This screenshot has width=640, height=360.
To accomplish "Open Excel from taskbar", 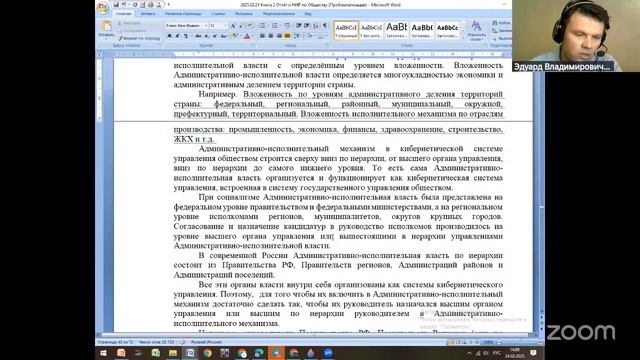I will 156,353.
